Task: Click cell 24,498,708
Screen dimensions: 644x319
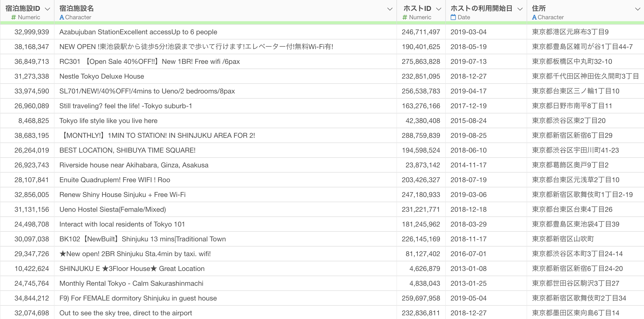Action: [x=32, y=224]
